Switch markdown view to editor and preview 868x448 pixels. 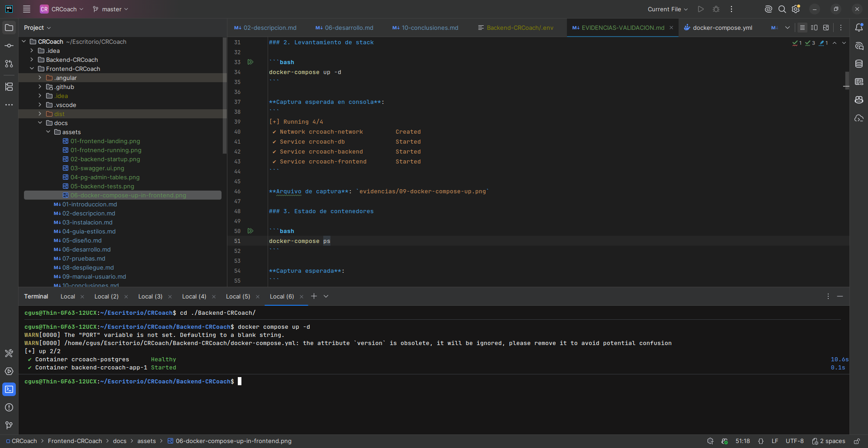pos(814,28)
